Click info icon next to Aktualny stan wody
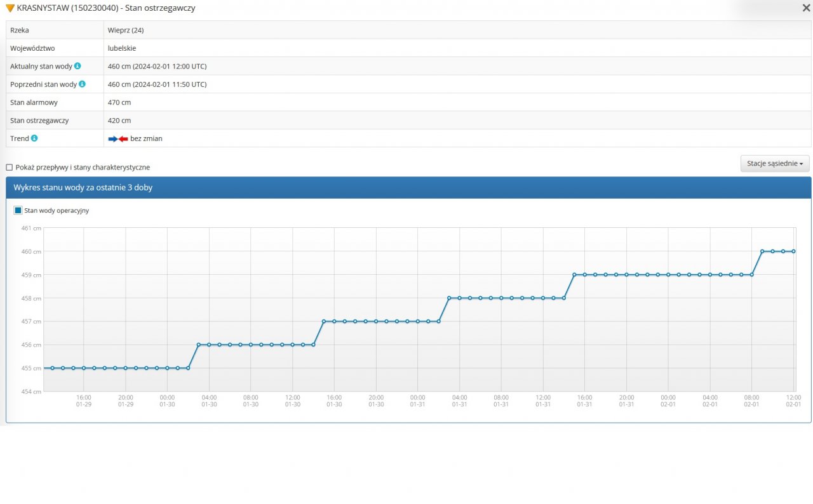813x504 pixels. coord(77,66)
